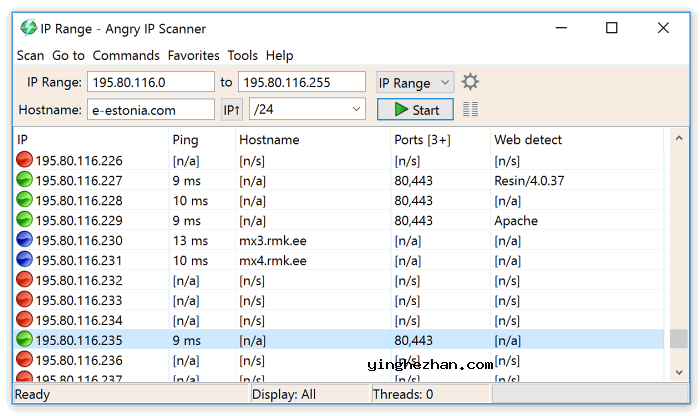Select the row text 195.80.116.227
This screenshot has width=700, height=416.
tap(79, 180)
